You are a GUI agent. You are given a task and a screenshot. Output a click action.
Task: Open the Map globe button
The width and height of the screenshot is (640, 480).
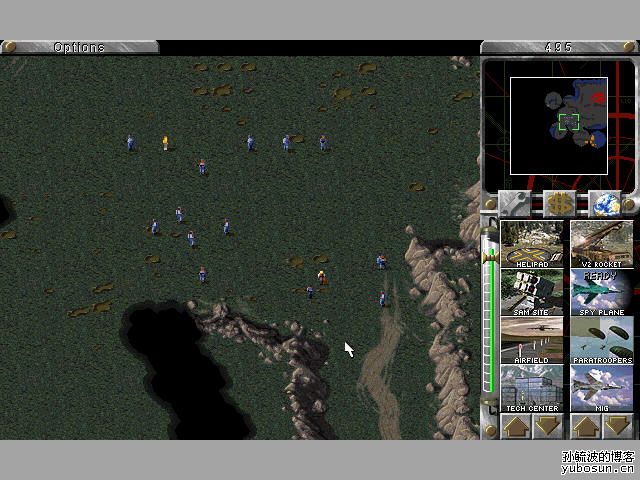pos(604,203)
